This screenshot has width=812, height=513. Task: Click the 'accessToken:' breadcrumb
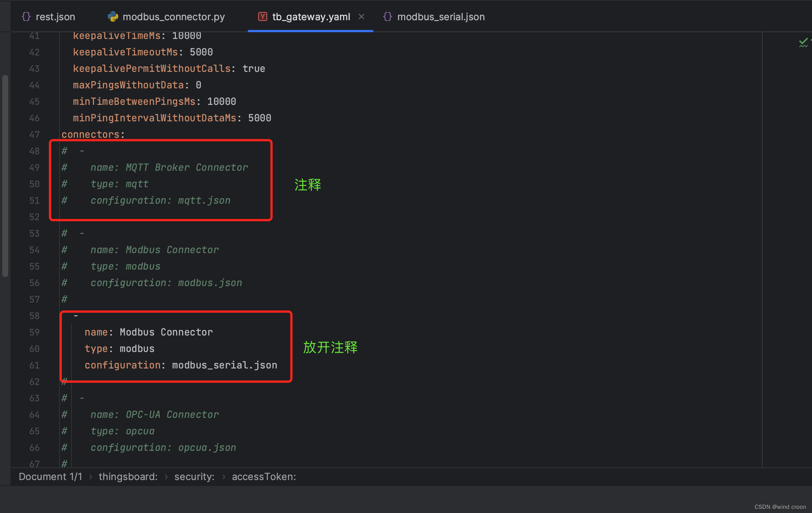pos(264,477)
